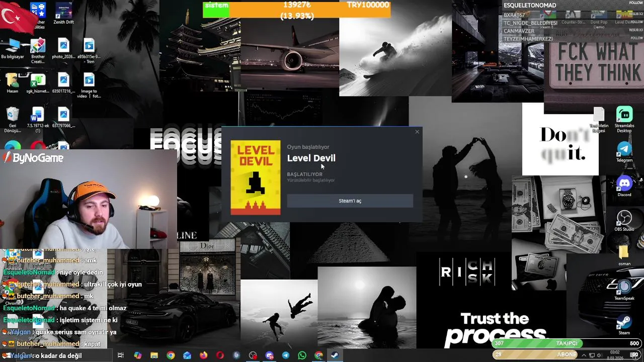Open File Explorer from the taskbar
This screenshot has width=644, height=362.
(x=154, y=355)
